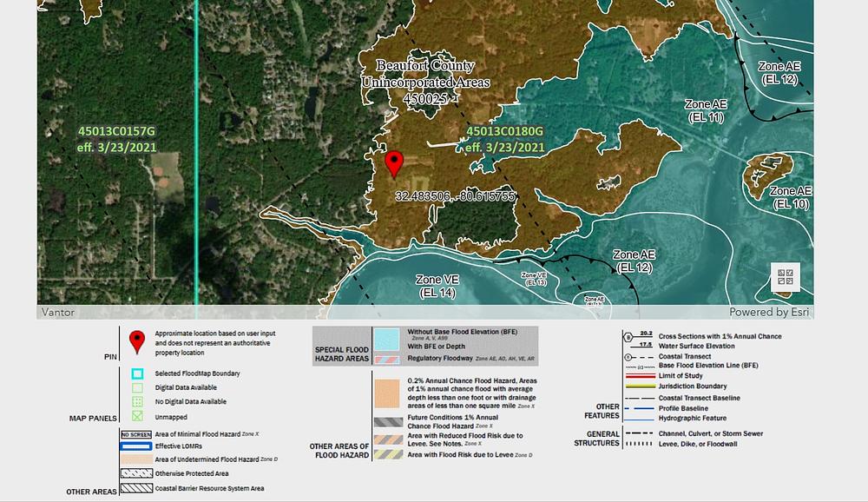868x502 pixels.
Task: Click the Base Flood Elevation Line (BFE) text
Action: [708, 366]
